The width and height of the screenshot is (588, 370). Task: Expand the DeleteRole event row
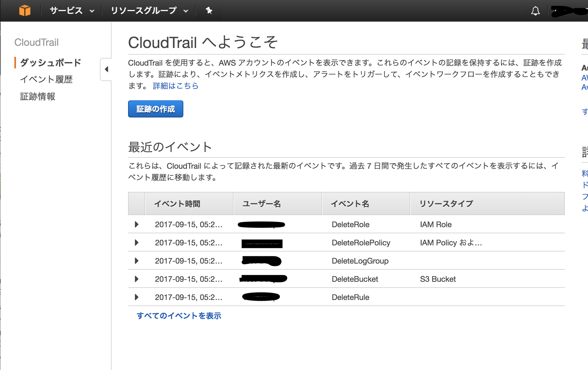pos(136,224)
